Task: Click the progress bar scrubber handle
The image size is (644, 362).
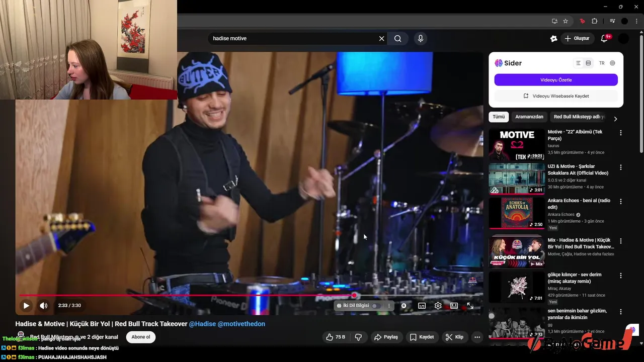Action: click(354, 295)
